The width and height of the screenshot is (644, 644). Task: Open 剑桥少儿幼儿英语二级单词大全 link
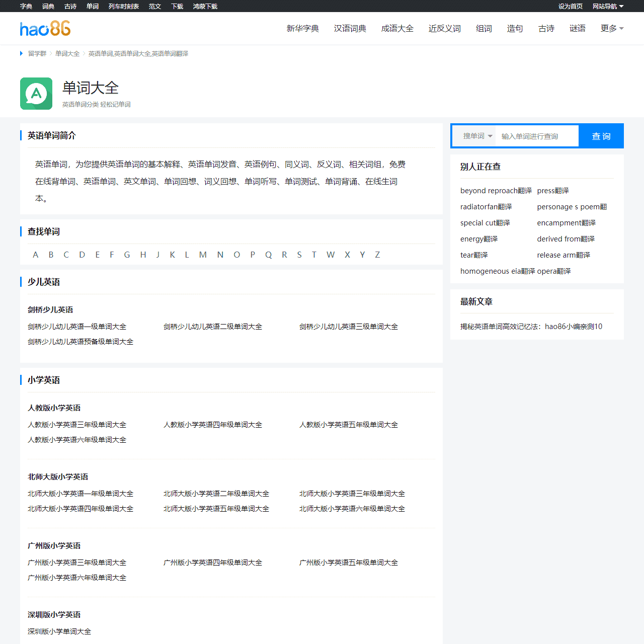point(212,327)
